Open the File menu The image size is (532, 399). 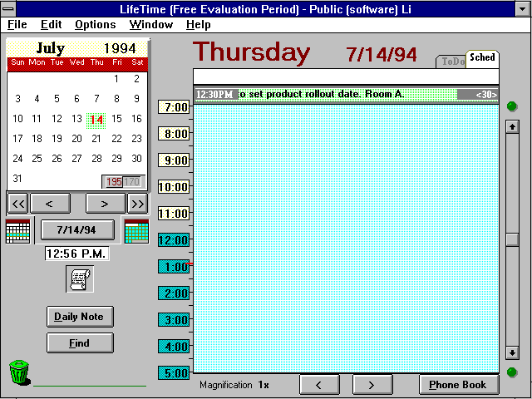pyautogui.click(x=17, y=24)
